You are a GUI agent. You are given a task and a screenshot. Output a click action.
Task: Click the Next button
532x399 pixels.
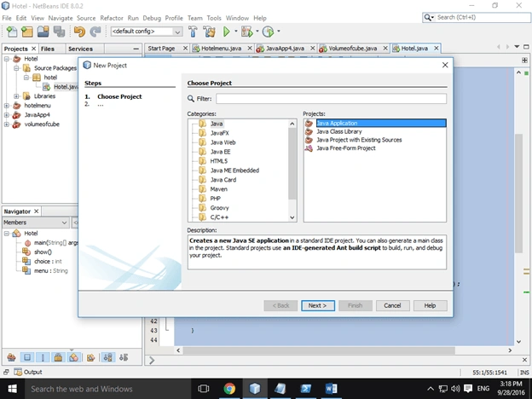pos(318,305)
